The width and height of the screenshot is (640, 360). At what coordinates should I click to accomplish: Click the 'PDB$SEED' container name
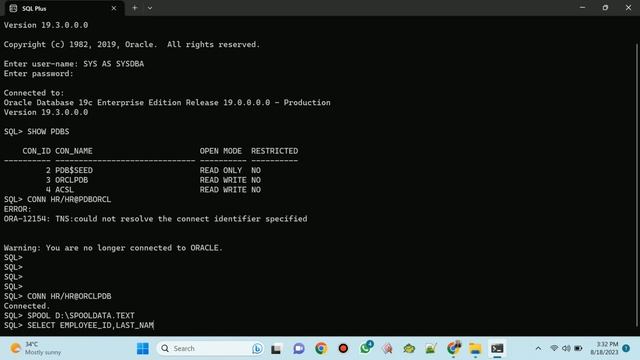tap(74, 170)
